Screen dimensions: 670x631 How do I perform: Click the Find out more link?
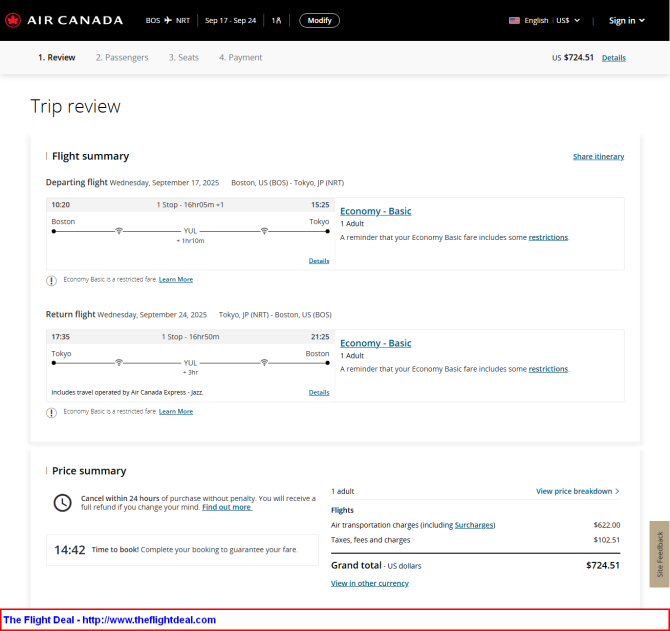227,507
